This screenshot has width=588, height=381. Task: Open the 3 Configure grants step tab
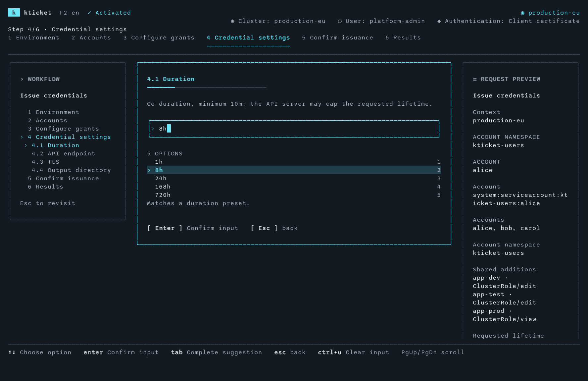[159, 37]
